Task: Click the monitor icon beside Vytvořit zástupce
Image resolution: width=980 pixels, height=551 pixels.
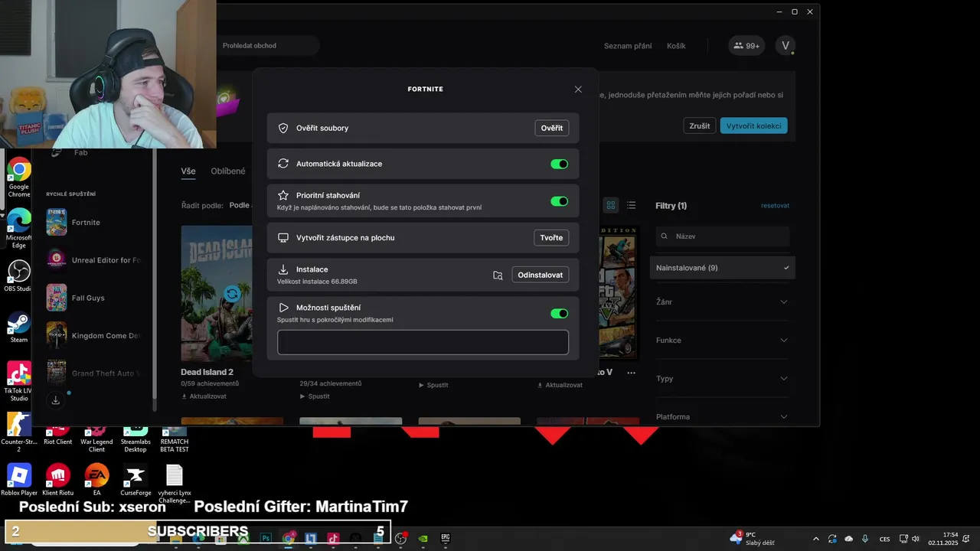Action: click(283, 238)
